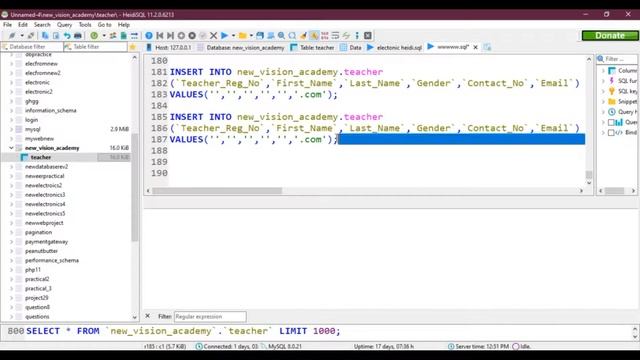Click the copy toolbar icon
This screenshot has height=360, width=640.
point(45,36)
